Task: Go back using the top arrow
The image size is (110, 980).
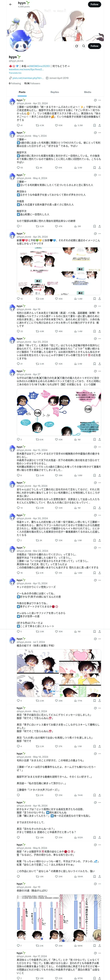Action: pyautogui.click(x=11, y=5)
